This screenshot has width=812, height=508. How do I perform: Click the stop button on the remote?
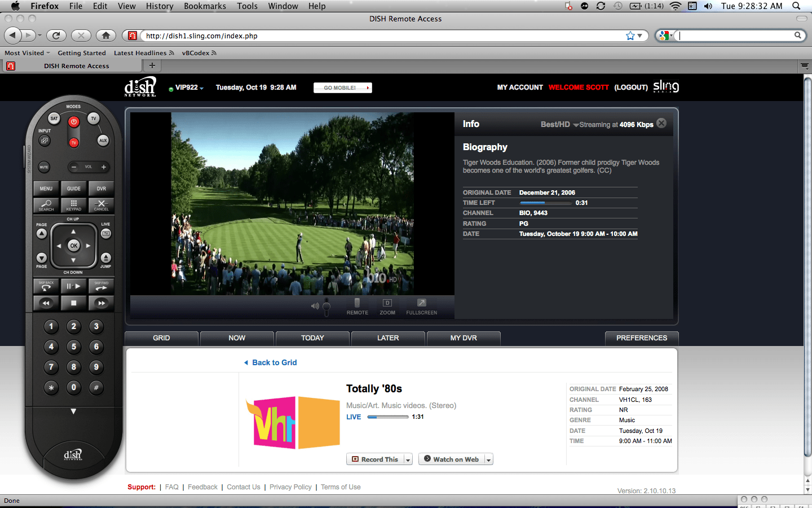74,303
